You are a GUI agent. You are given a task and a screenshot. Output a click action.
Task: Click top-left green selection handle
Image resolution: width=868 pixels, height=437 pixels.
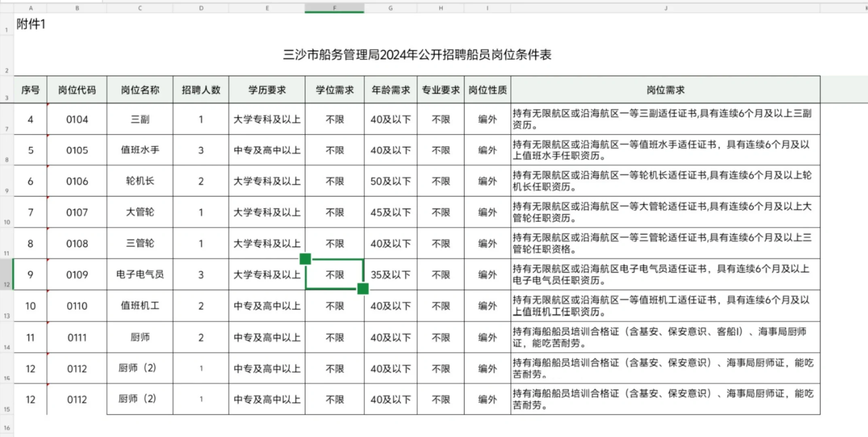pos(306,259)
